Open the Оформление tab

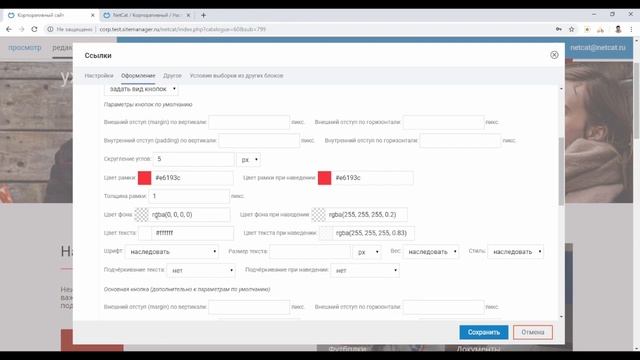point(138,76)
